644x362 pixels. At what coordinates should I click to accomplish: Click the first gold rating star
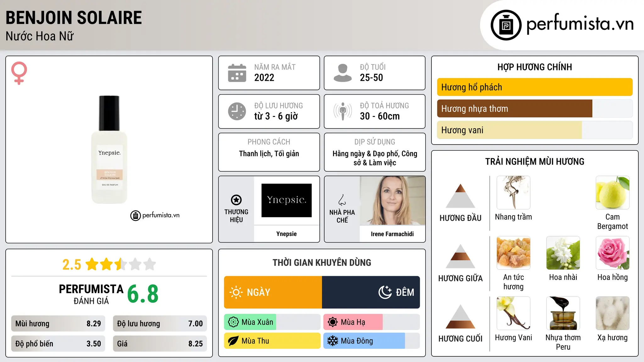point(92,264)
